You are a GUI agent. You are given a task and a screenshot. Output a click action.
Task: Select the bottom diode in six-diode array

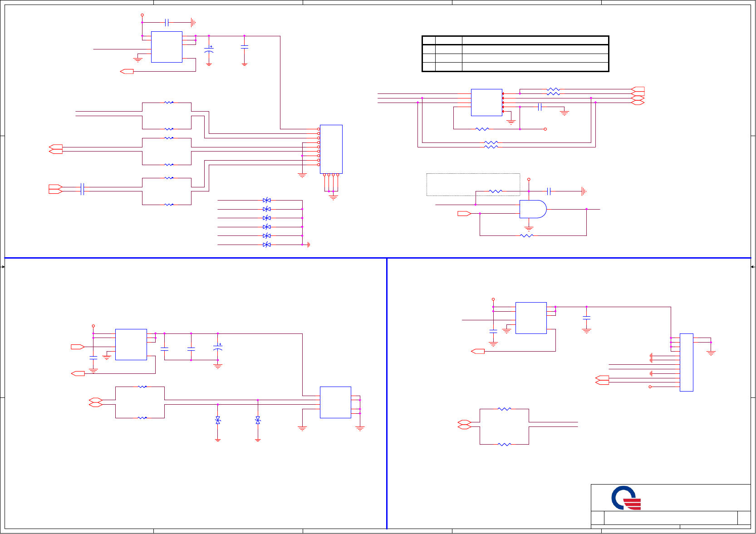coord(267,245)
